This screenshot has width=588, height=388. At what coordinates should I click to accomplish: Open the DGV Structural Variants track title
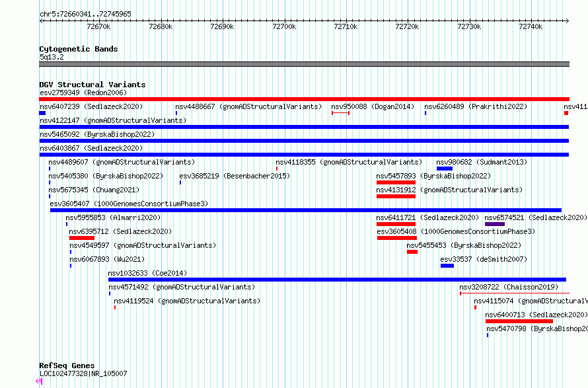click(92, 85)
